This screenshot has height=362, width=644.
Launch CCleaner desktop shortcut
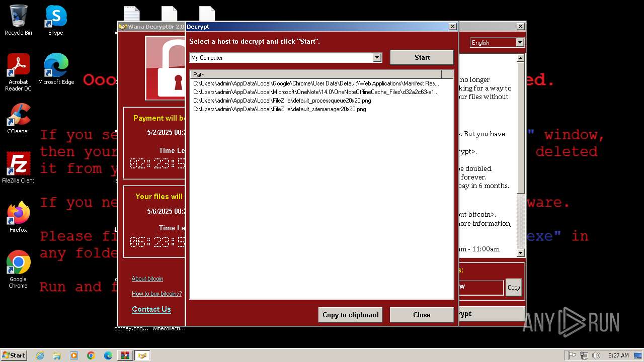click(x=18, y=119)
